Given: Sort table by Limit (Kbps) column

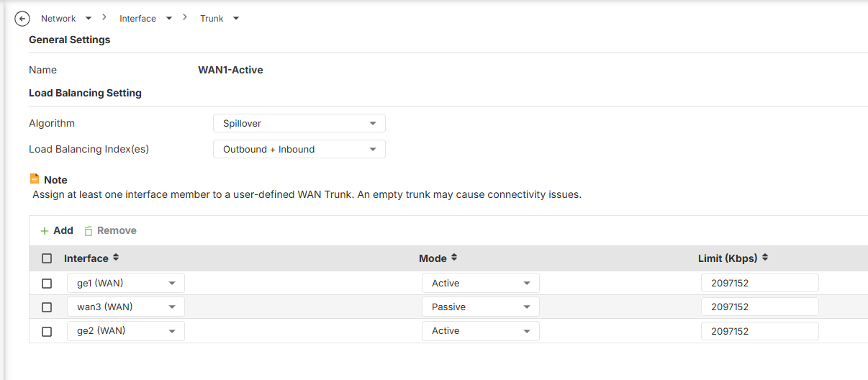Looking at the screenshot, I should tap(765, 258).
